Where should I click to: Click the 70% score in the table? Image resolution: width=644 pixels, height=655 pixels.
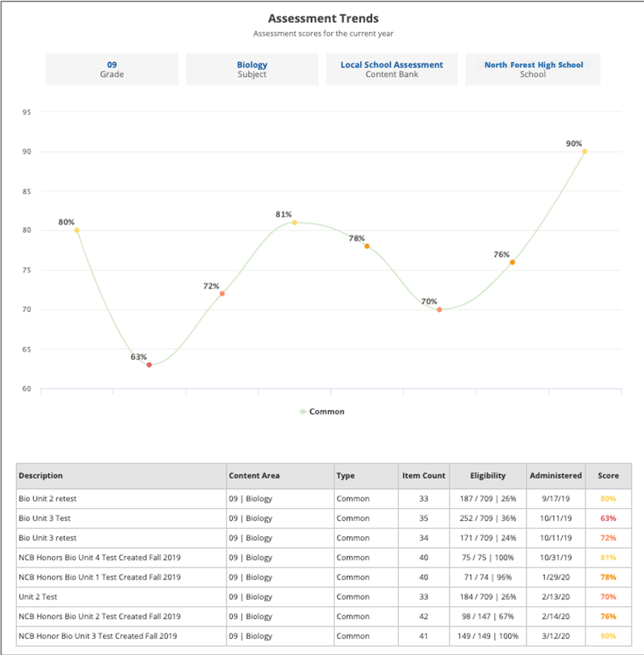[608, 597]
